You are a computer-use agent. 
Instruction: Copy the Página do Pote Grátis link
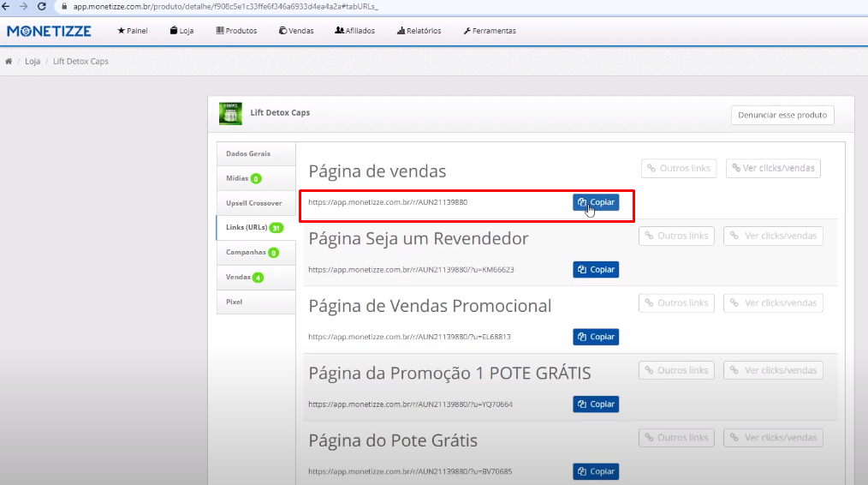point(596,471)
